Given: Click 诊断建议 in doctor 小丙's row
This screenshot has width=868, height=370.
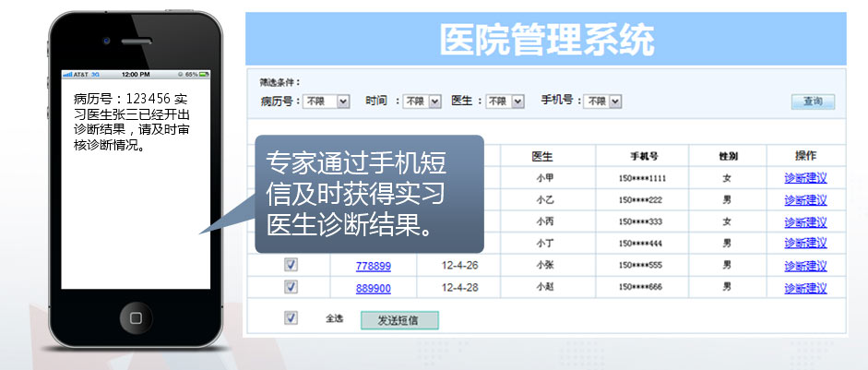Looking at the screenshot, I should (x=805, y=222).
